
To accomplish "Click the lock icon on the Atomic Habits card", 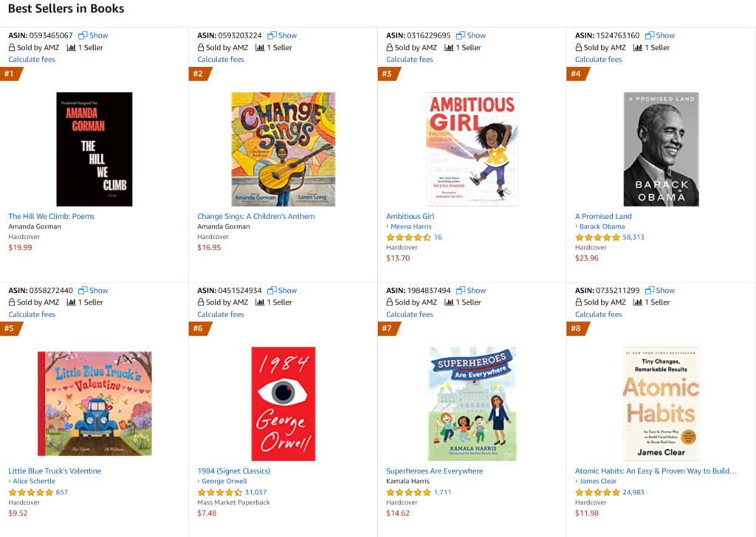I will pos(577,302).
